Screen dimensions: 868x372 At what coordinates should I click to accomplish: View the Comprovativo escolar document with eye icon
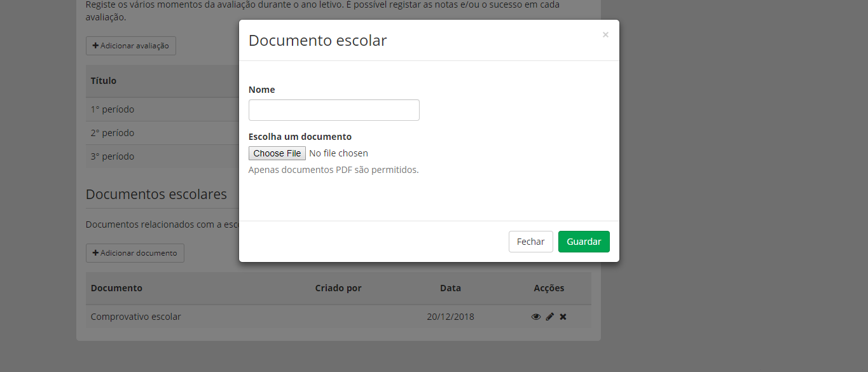pos(535,317)
